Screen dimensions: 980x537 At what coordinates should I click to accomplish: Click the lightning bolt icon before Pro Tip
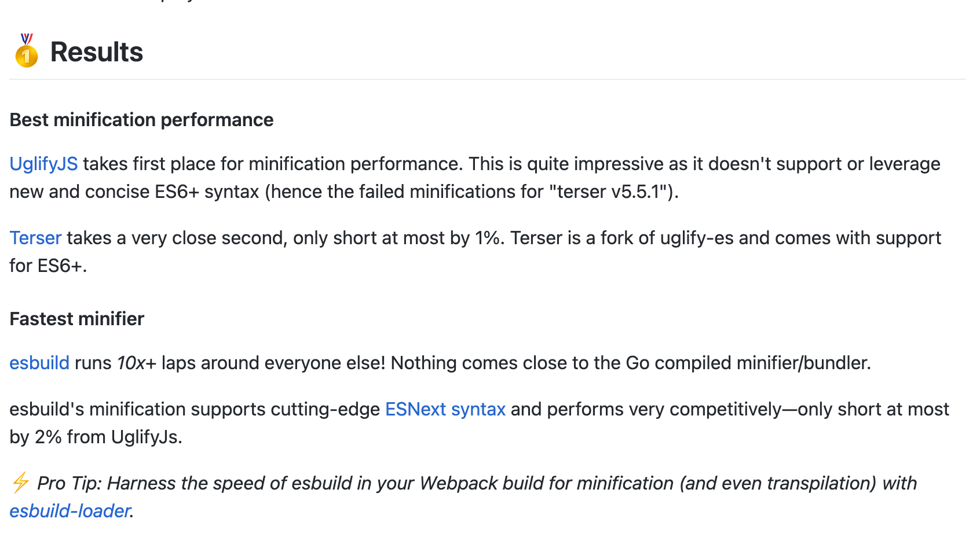tap(21, 483)
